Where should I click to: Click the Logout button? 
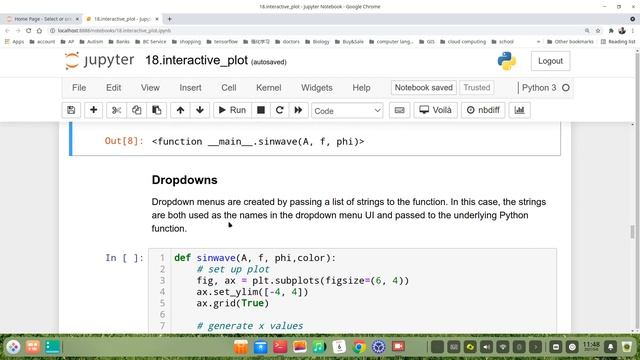[x=550, y=61]
